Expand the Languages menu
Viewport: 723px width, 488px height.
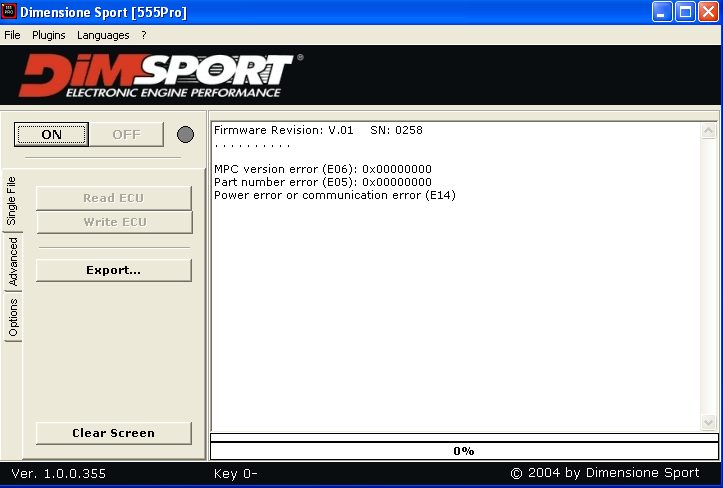(x=103, y=35)
